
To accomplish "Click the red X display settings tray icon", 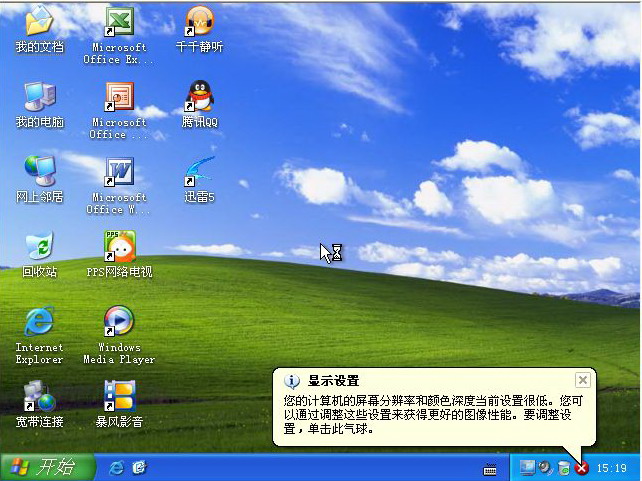I will (582, 468).
